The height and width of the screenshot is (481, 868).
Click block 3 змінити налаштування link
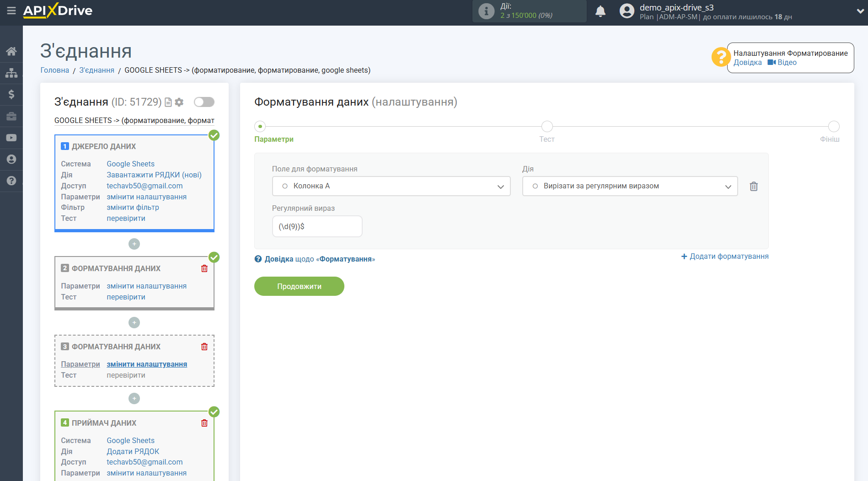point(147,364)
